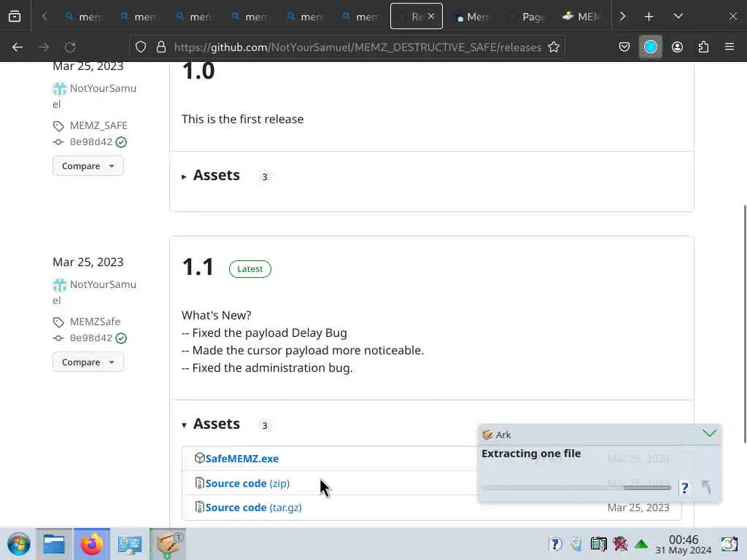Click the Ark package icon in notification
747x560 pixels.
coord(487,435)
